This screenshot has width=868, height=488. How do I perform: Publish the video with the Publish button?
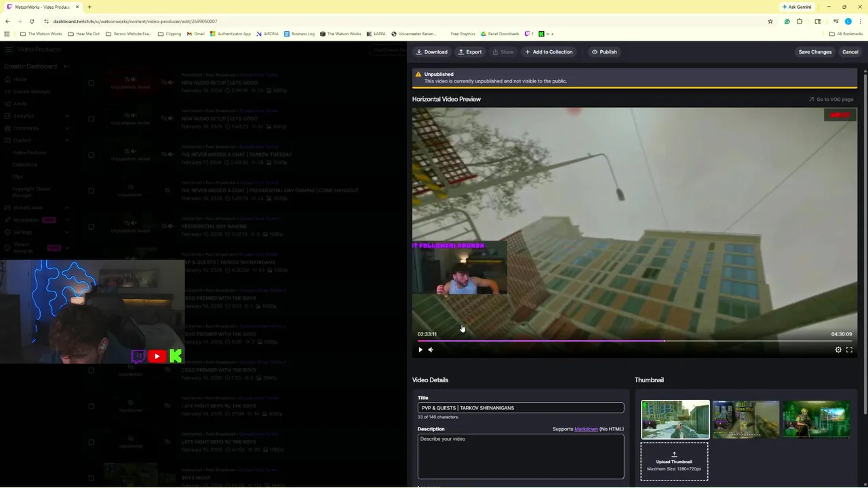click(x=604, y=52)
